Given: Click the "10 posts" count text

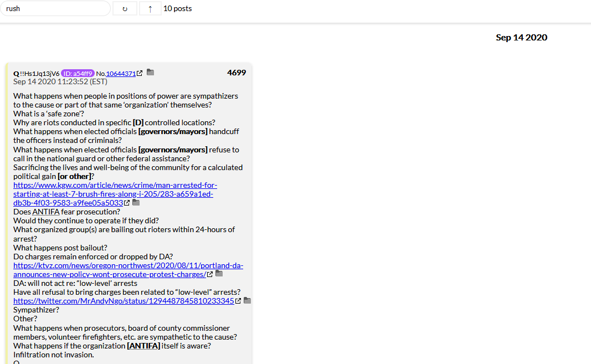Looking at the screenshot, I should pos(178,8).
